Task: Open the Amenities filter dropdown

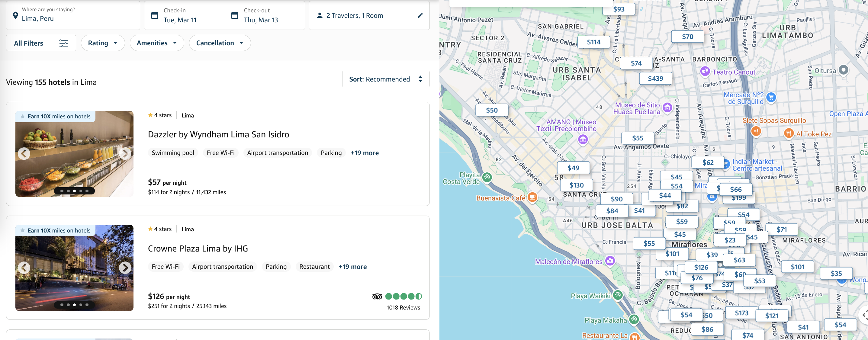Action: tap(157, 43)
